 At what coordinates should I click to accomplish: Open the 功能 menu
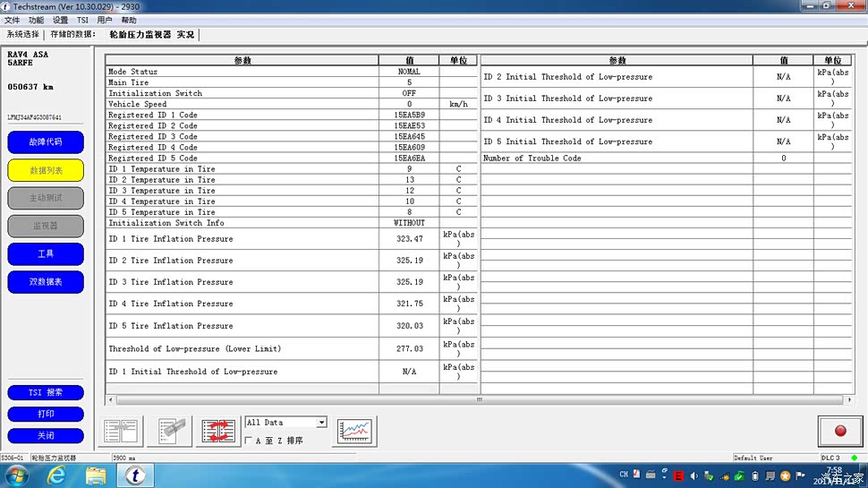(36, 20)
